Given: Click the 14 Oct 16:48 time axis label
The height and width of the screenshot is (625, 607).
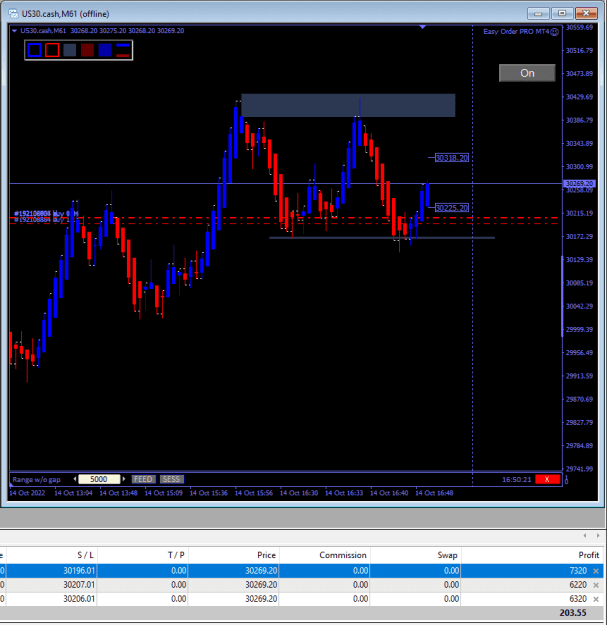Looking at the screenshot, I should (x=434, y=493).
